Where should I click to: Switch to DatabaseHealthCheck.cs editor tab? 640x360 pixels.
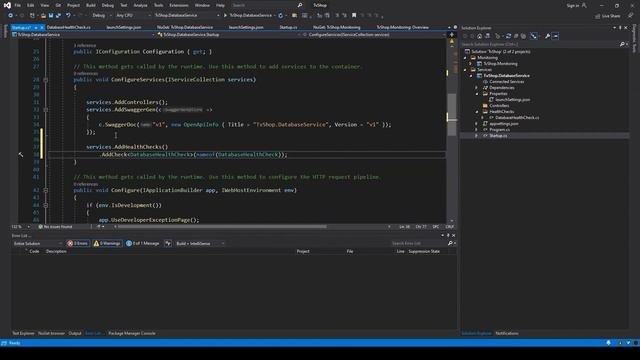pos(69,27)
